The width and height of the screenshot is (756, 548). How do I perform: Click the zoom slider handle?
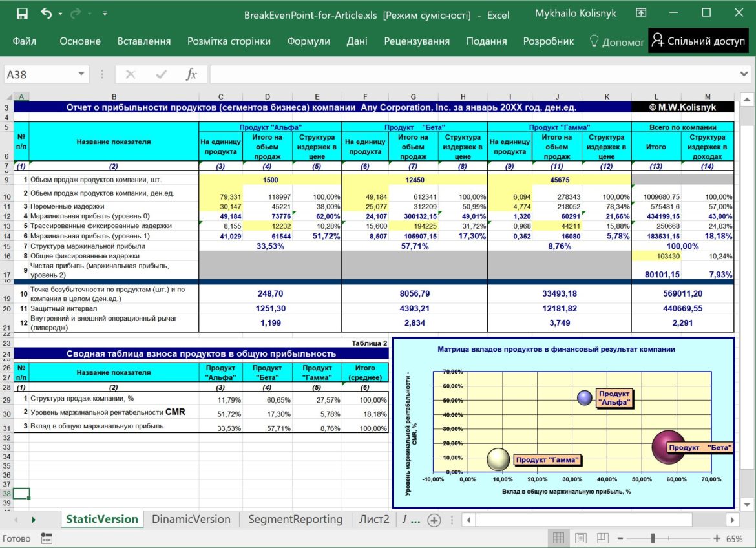pos(653,538)
